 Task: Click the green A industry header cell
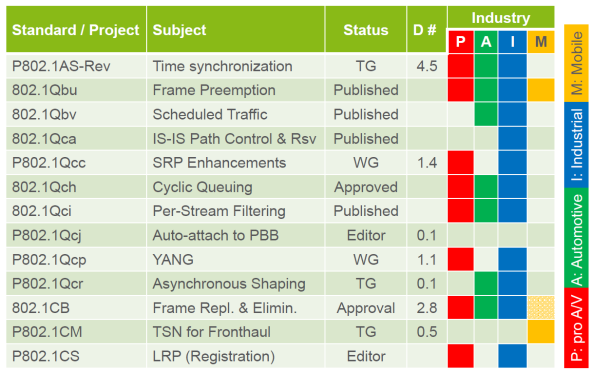pyautogui.click(x=486, y=41)
